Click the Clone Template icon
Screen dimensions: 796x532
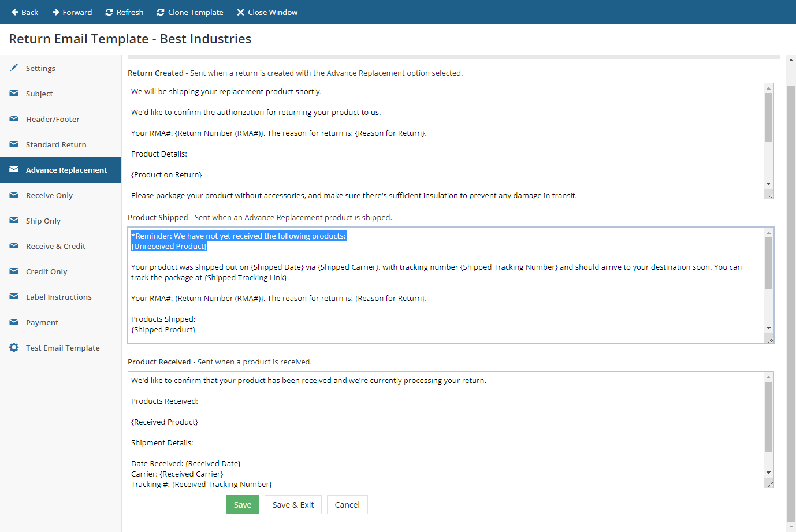(161, 12)
